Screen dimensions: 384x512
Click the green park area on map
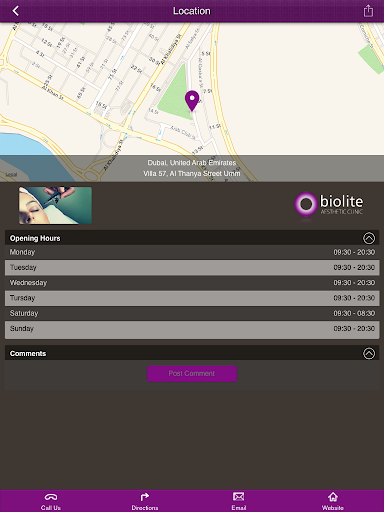click(x=174, y=93)
